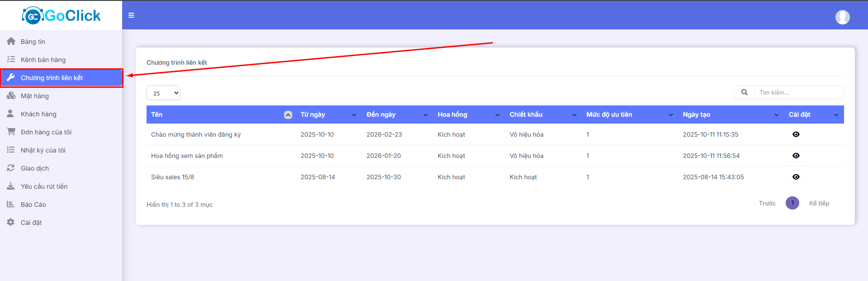Click the search magnifier icon

[744, 92]
